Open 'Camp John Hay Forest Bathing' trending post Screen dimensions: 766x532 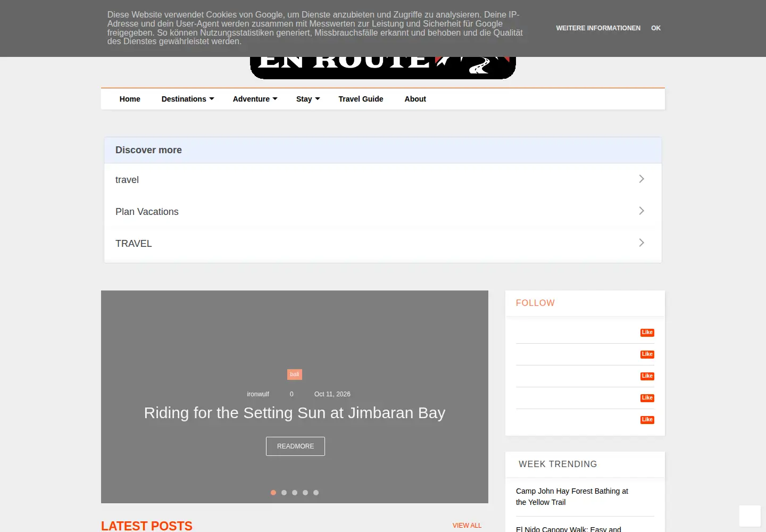pyautogui.click(x=572, y=497)
